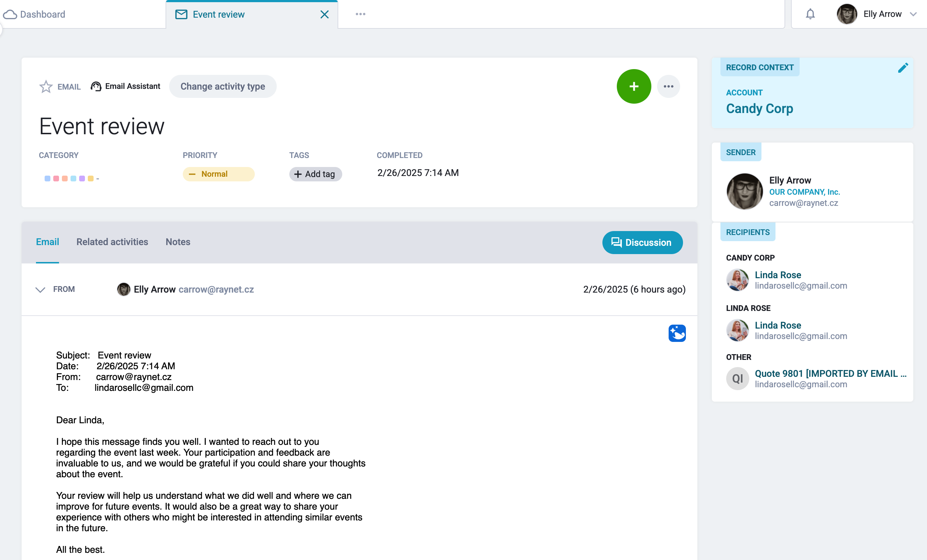Click Change activity type button
The image size is (927, 560).
(x=223, y=87)
